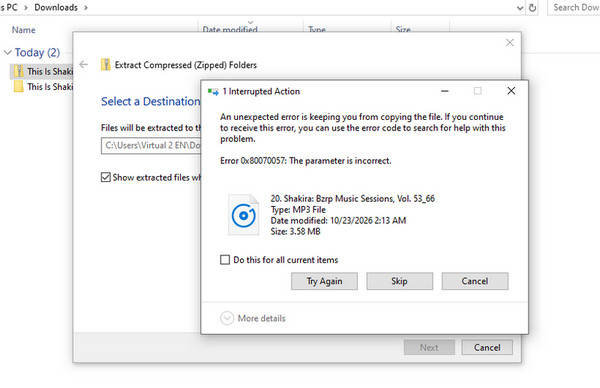Skip the failed MP3 file copy
The image size is (600, 388).
tap(399, 281)
